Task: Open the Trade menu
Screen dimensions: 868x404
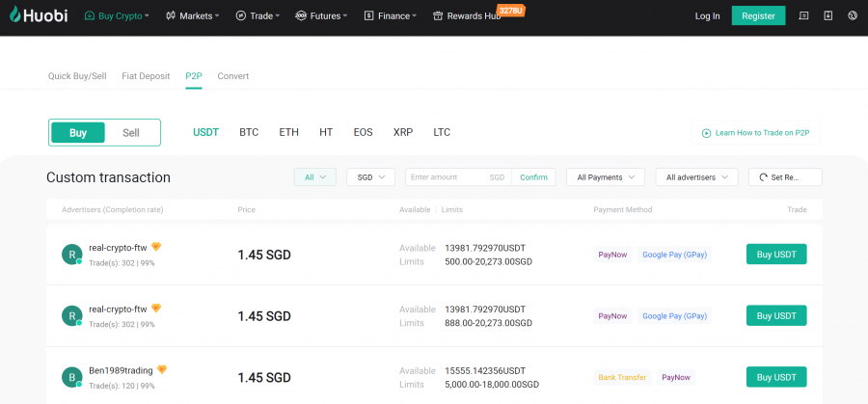Action: [258, 16]
